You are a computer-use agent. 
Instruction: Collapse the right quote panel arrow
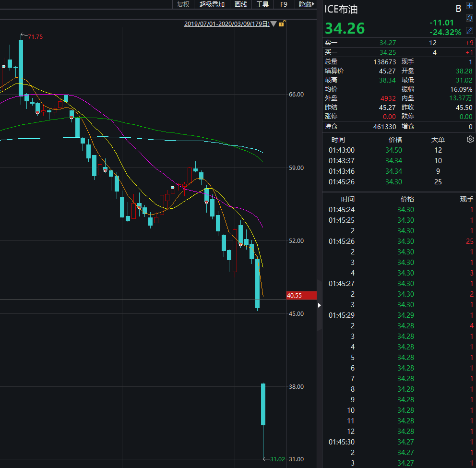pos(320,305)
